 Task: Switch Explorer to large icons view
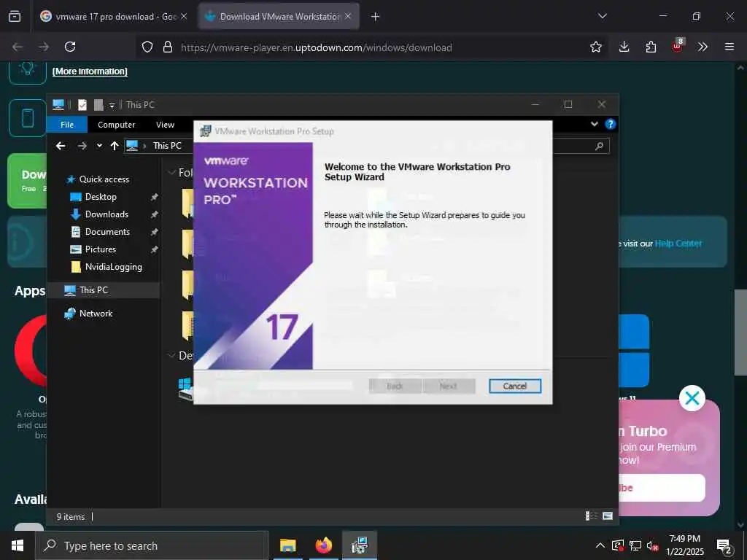pyautogui.click(x=608, y=516)
